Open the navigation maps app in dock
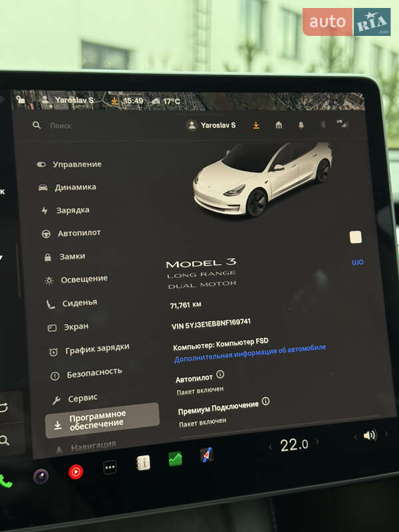 tap(207, 455)
